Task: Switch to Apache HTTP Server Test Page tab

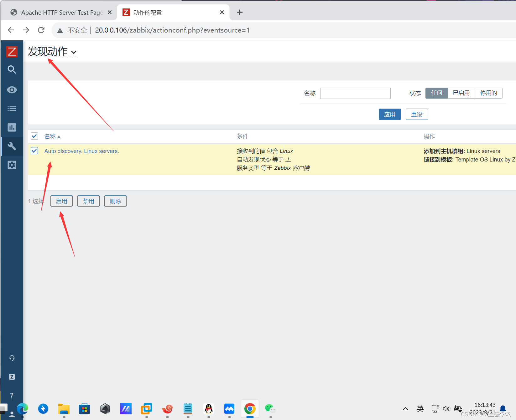Action: click(60, 12)
